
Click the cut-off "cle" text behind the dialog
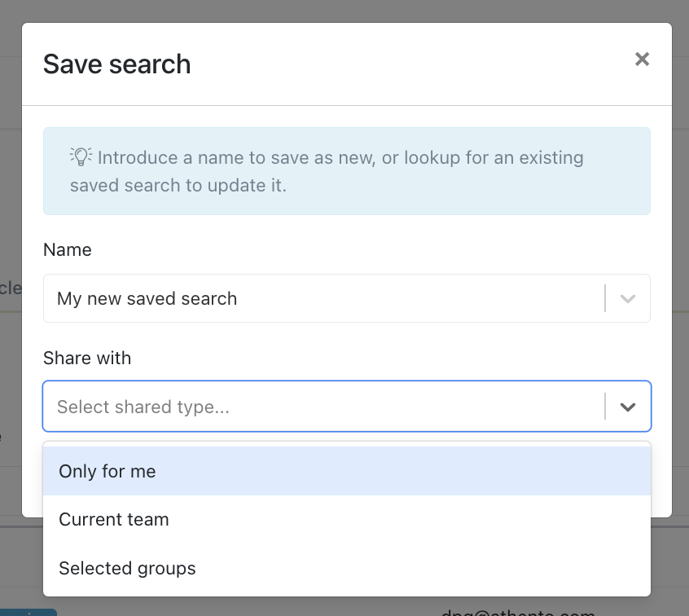[10, 288]
